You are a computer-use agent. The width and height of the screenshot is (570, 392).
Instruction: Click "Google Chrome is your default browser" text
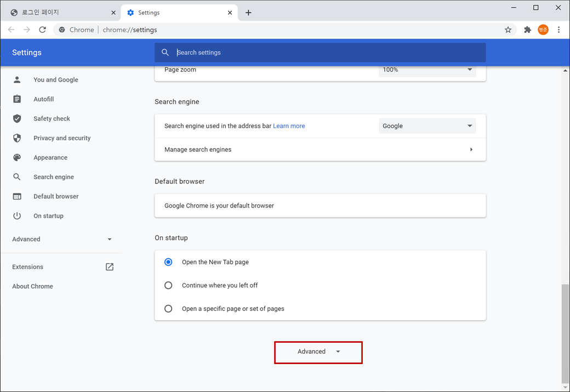(x=219, y=205)
